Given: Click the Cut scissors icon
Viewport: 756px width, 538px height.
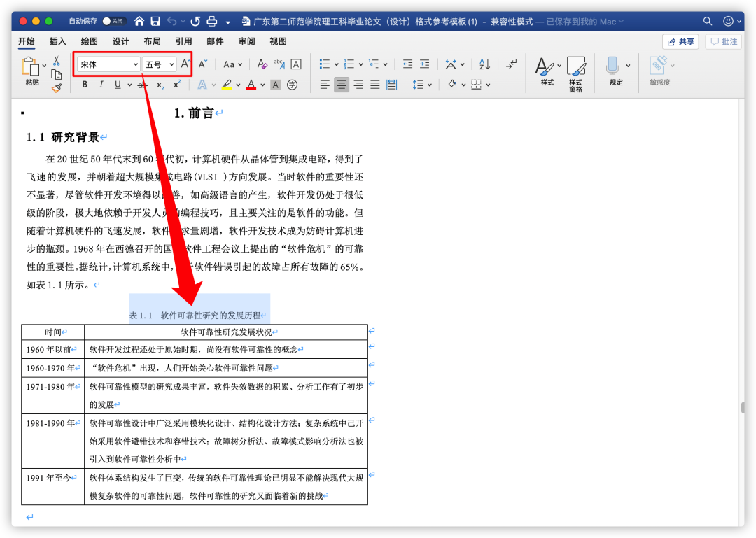Looking at the screenshot, I should (x=57, y=61).
